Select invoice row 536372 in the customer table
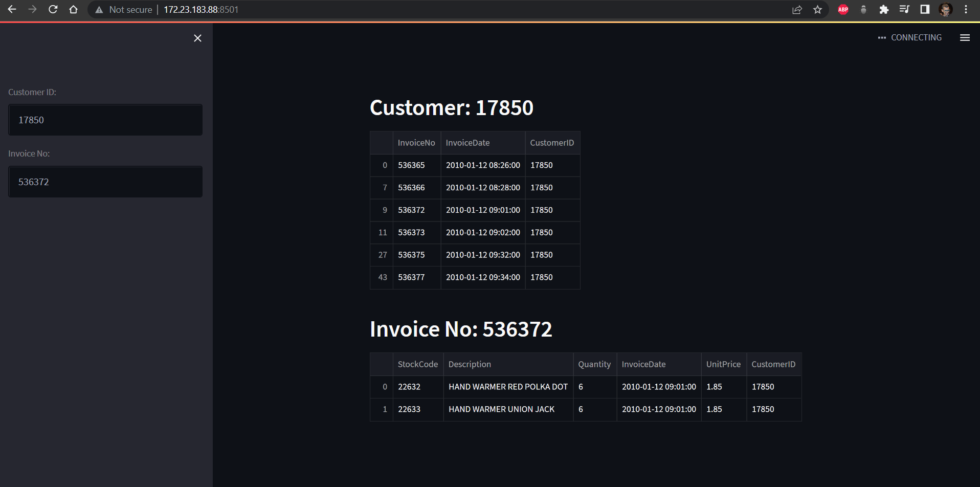The width and height of the screenshot is (980, 487). [x=411, y=210]
